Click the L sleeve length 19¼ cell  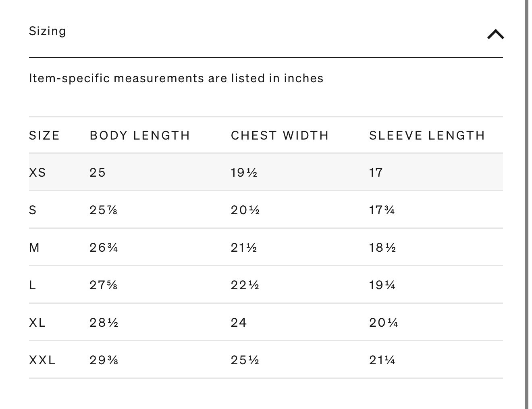(x=382, y=285)
